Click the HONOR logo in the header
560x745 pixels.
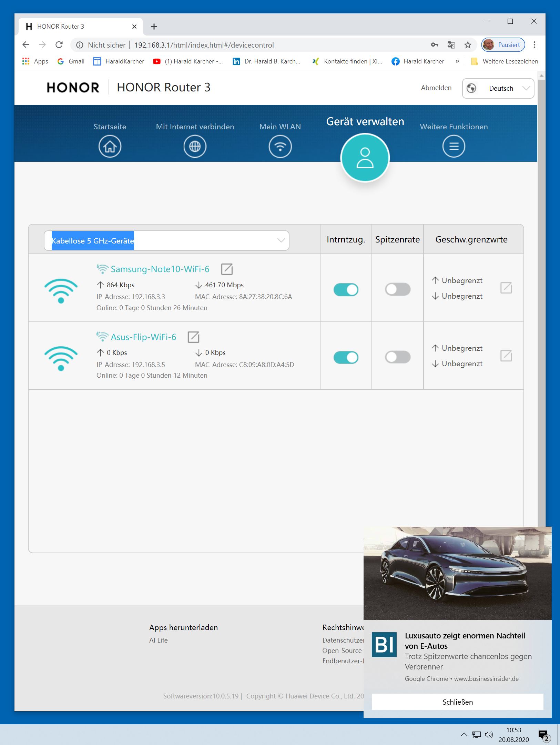click(73, 88)
